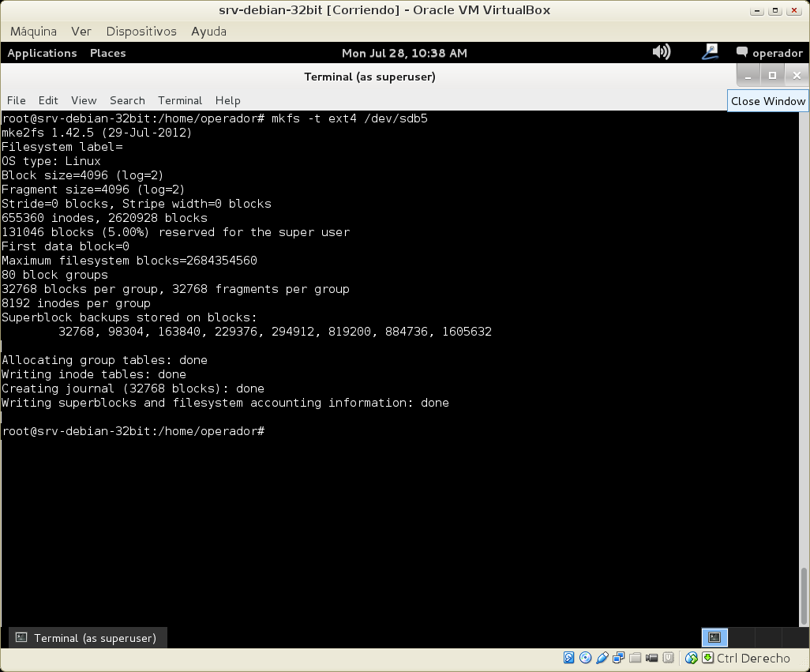810x672 pixels.
Task: Click the terminal vertical scrollbar
Action: click(804, 596)
